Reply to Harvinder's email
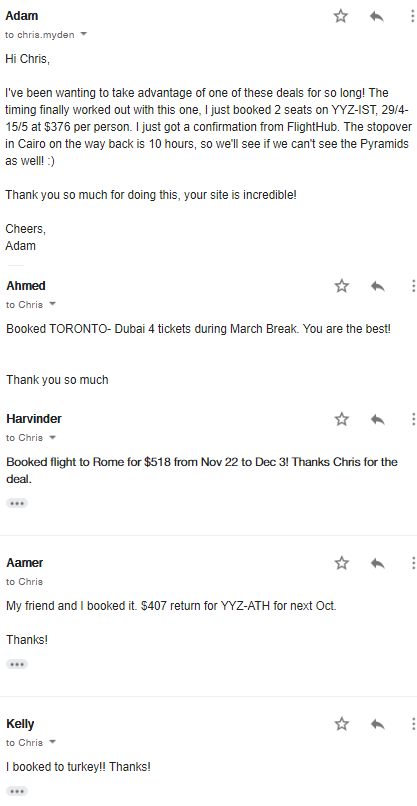The width and height of the screenshot is (417, 806). (377, 419)
